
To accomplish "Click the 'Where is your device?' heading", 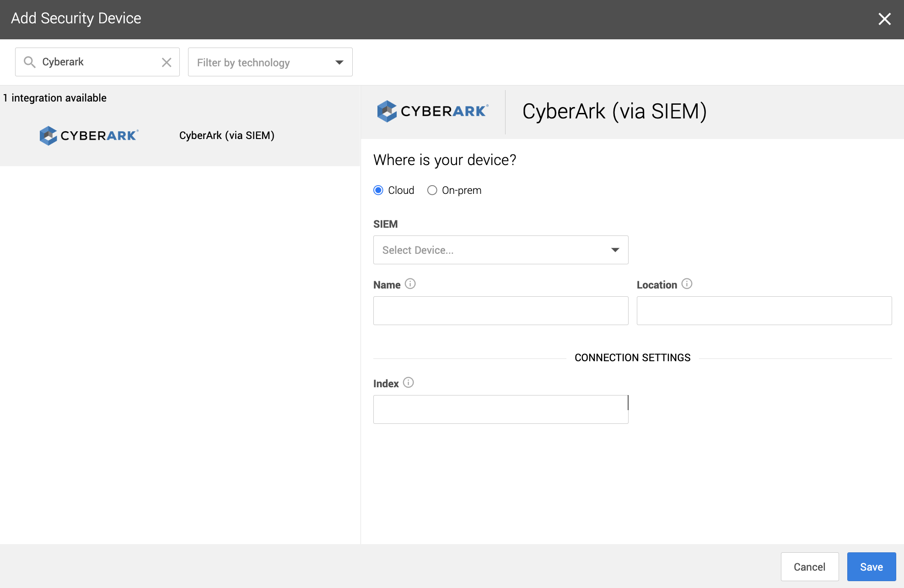I will pos(445,160).
